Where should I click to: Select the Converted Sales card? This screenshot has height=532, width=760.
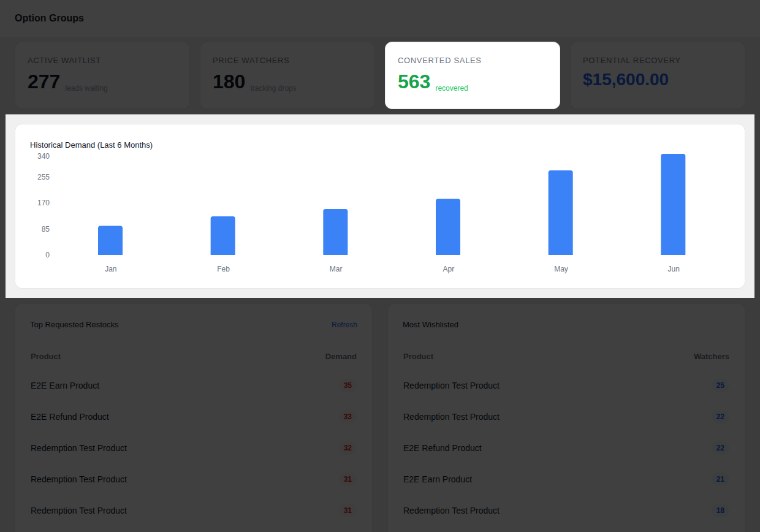[x=473, y=75]
